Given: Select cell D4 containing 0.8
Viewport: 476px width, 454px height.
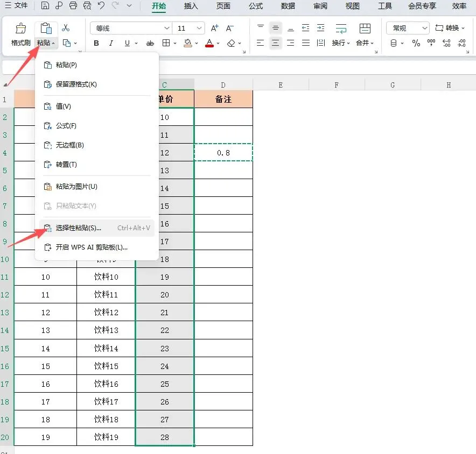Looking at the screenshot, I should (223, 153).
